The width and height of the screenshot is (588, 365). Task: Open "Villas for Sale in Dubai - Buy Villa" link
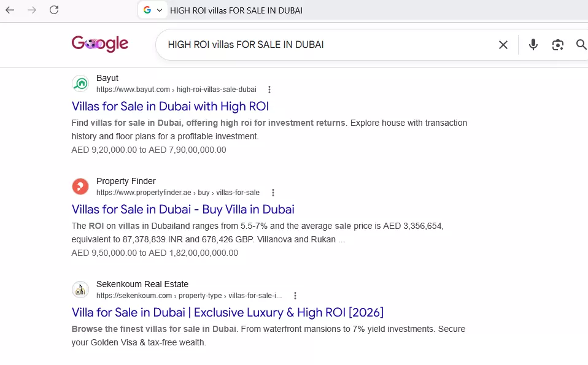tap(183, 209)
